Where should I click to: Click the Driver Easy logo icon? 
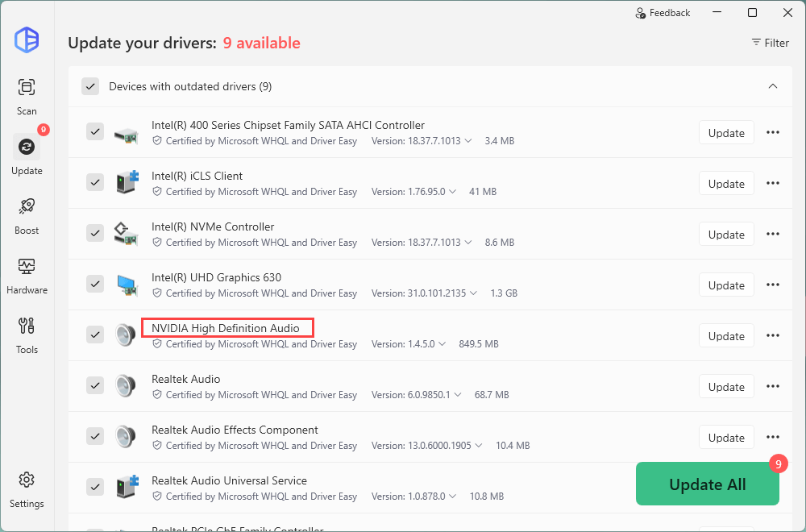(x=27, y=39)
